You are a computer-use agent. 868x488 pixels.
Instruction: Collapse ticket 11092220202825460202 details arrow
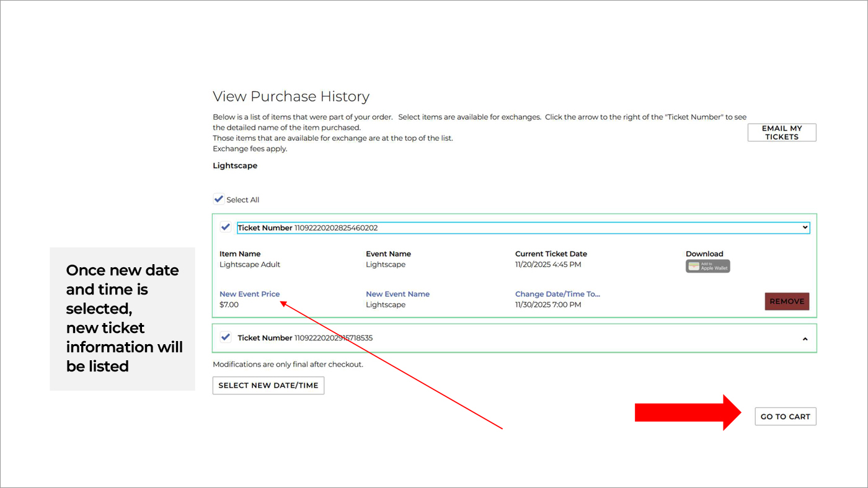(x=805, y=228)
